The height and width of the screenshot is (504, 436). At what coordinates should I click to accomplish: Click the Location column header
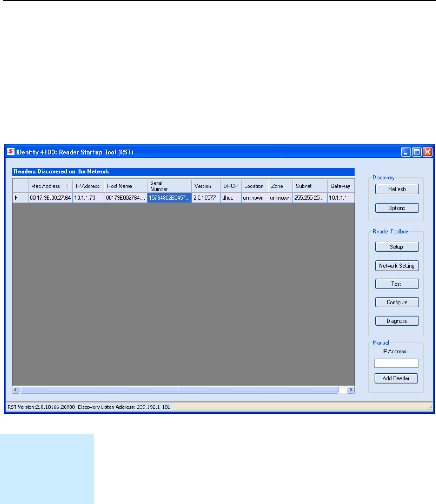[255, 186]
